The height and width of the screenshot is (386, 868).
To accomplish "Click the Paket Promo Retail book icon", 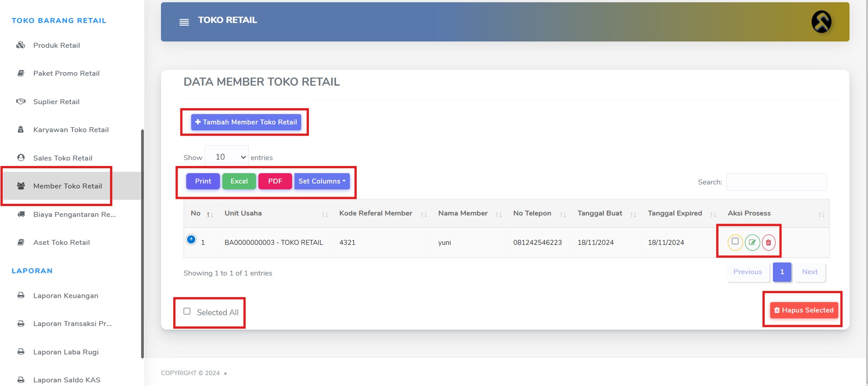I will (21, 73).
